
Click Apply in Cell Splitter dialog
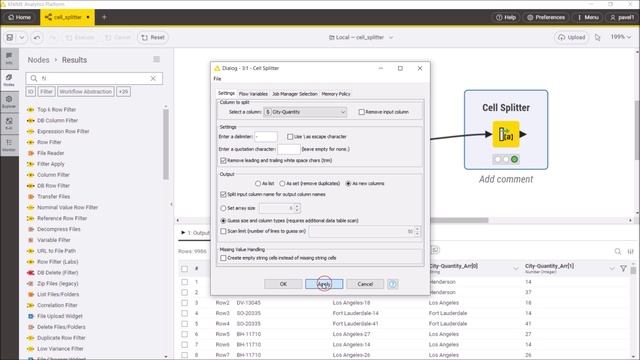pyautogui.click(x=324, y=284)
